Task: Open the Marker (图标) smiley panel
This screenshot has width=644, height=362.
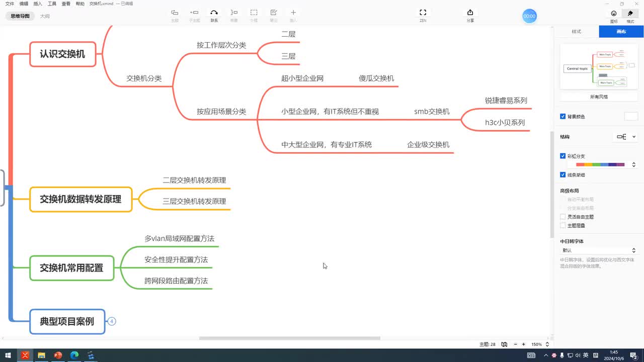Action: pos(614,14)
